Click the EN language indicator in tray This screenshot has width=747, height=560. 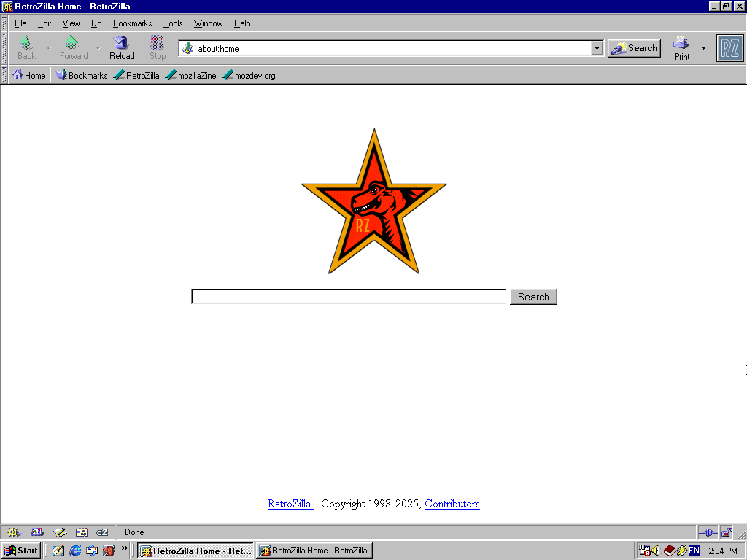[x=694, y=551]
